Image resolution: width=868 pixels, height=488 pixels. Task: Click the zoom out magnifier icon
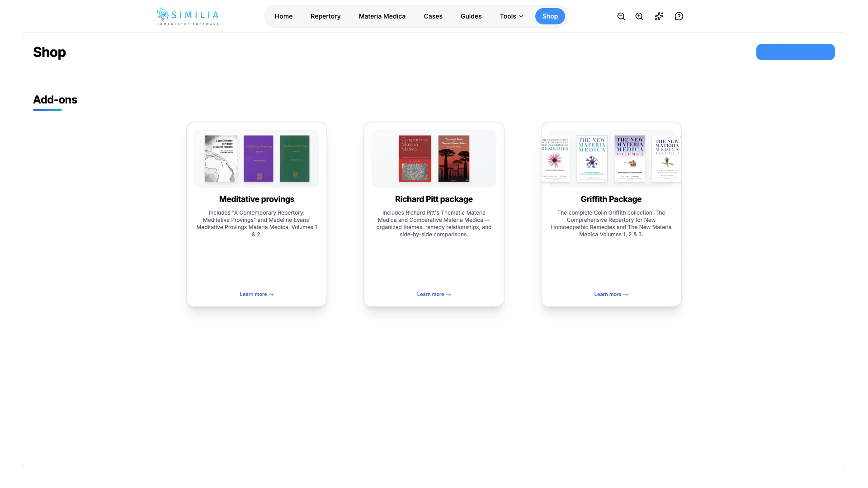[621, 16]
